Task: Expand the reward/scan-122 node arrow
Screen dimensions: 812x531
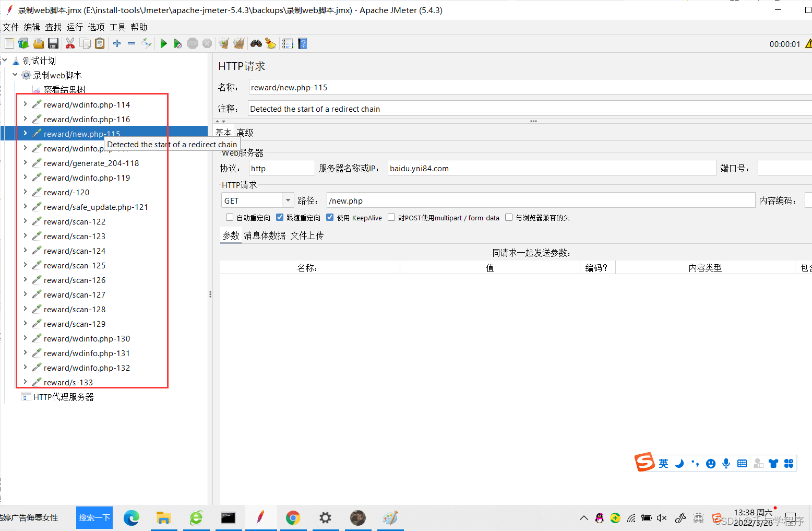Action: coord(25,221)
